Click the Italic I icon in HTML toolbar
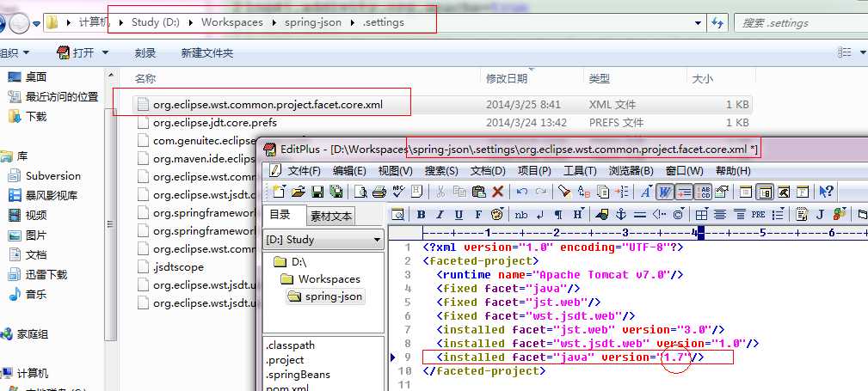Viewport: 868px width, 391px height. (x=440, y=214)
